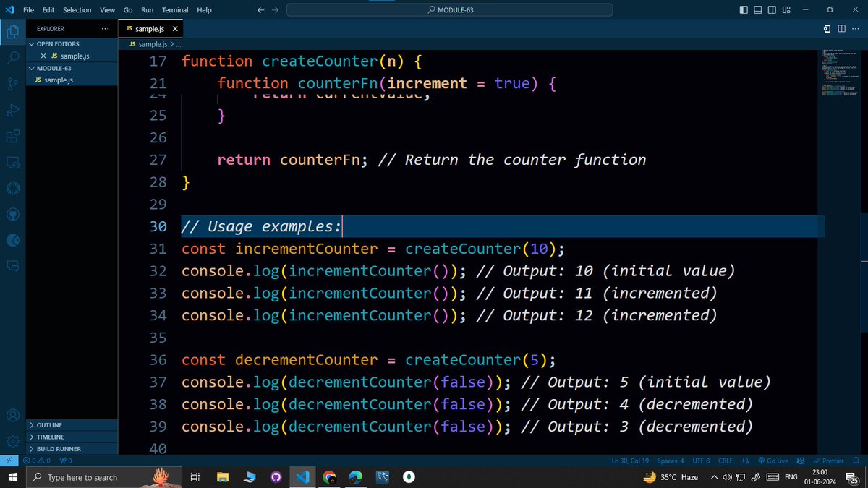This screenshot has height=488, width=868.
Task: Open the GitHub view in the activity bar
Action: coord(12,215)
